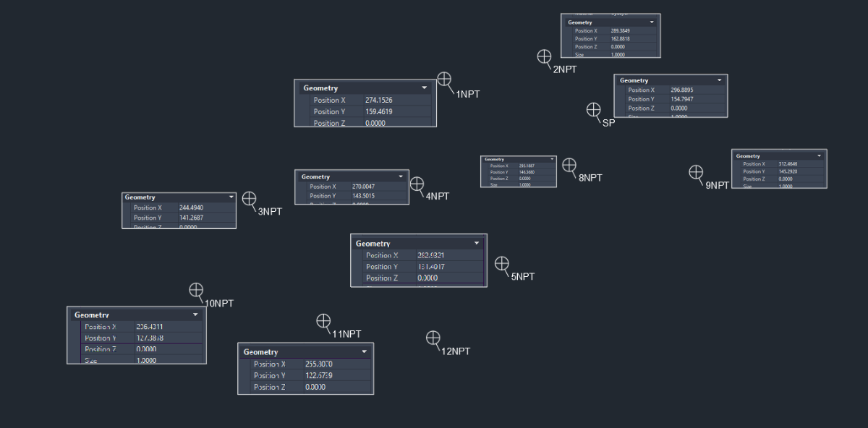Click the 10NPT text label
Screen dimensions: 868x428
(219, 304)
